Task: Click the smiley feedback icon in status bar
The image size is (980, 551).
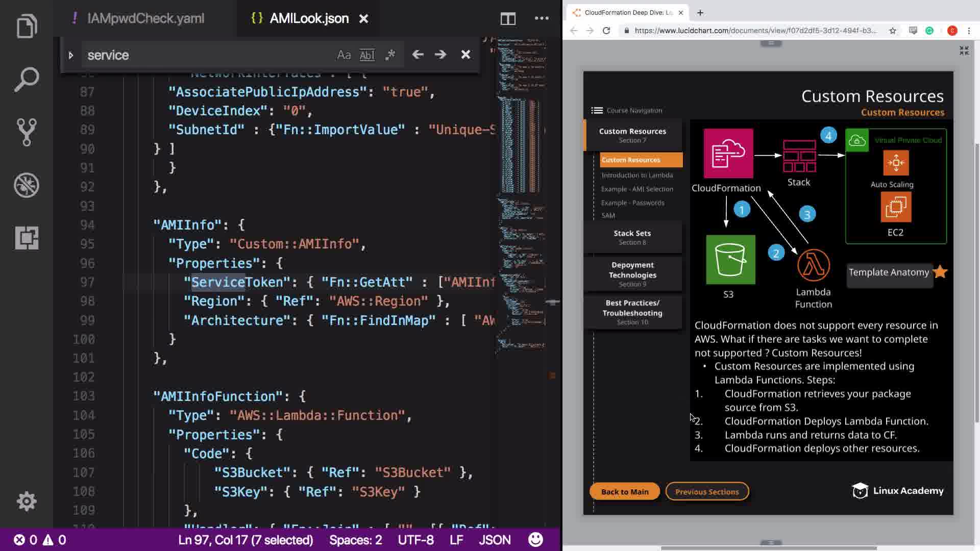Action: [x=535, y=540]
